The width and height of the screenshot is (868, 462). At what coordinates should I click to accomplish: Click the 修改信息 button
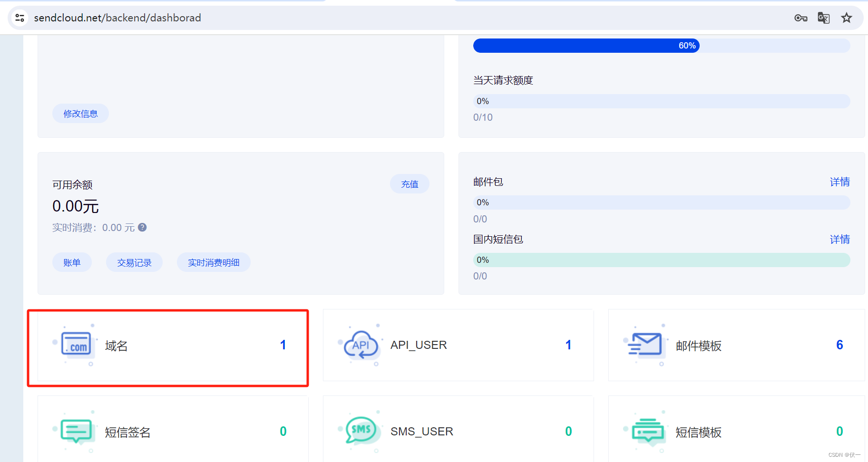(80, 113)
